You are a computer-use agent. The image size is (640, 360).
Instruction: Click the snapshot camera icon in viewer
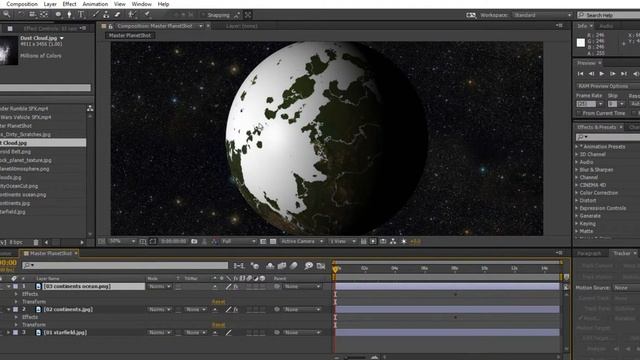(194, 242)
